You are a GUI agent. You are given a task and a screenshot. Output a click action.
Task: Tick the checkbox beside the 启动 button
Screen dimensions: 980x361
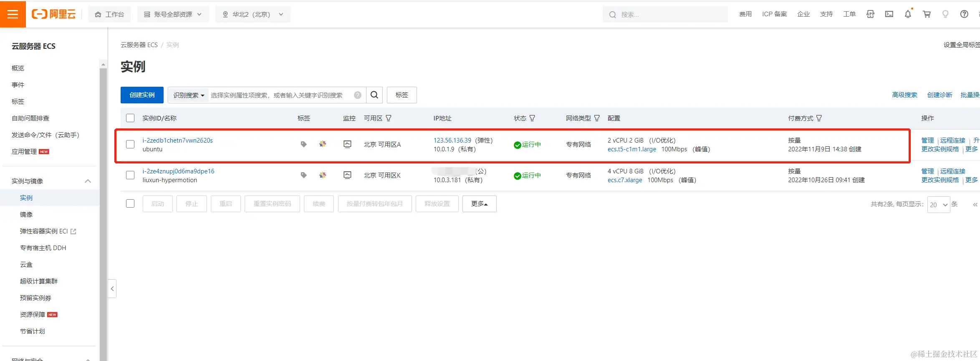click(130, 203)
